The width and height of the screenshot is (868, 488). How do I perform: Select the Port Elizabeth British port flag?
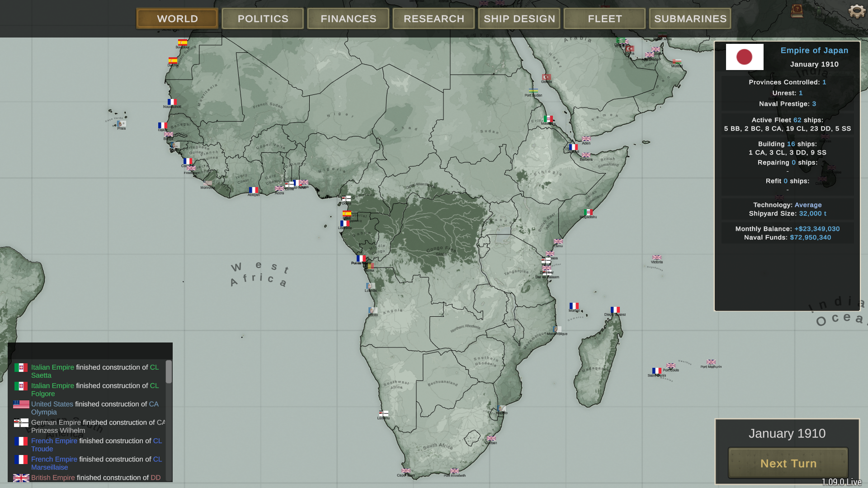(x=454, y=471)
